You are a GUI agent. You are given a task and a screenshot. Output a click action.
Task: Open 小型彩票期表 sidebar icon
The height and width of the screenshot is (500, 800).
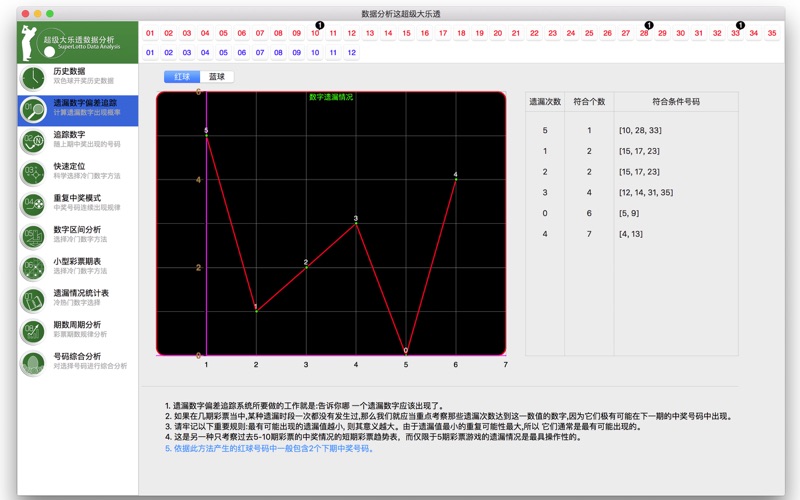pyautogui.click(x=33, y=268)
